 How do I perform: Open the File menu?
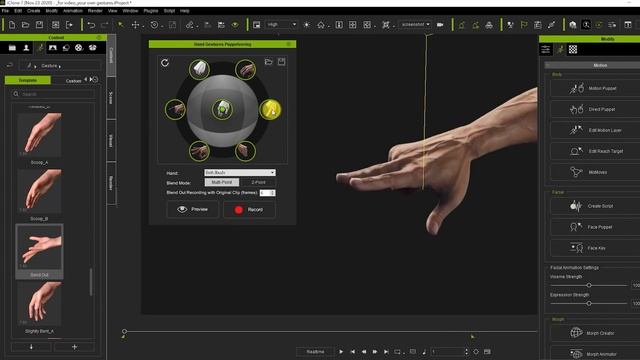coord(5,11)
